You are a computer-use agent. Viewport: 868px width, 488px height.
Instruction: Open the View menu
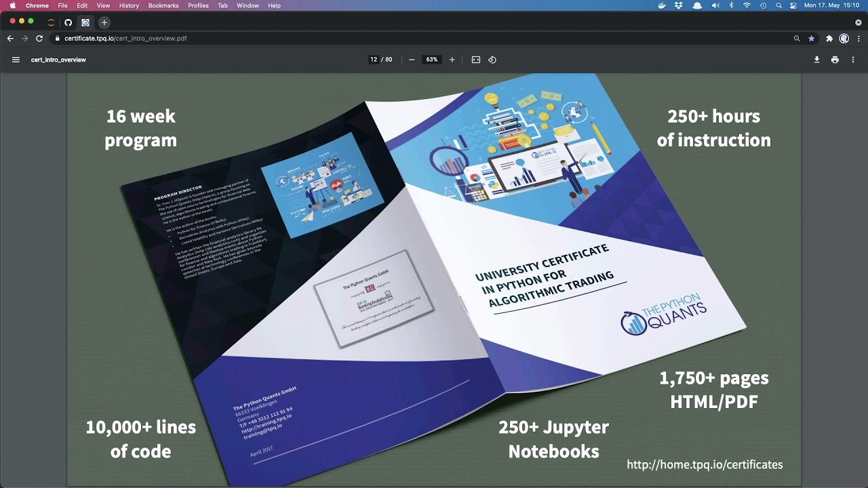[103, 5]
